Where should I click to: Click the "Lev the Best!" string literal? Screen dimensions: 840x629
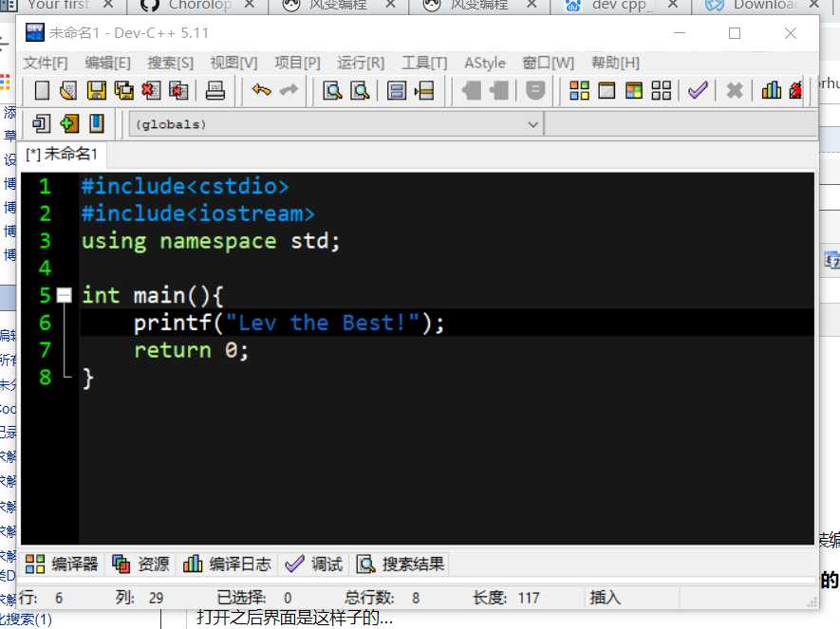coord(323,323)
